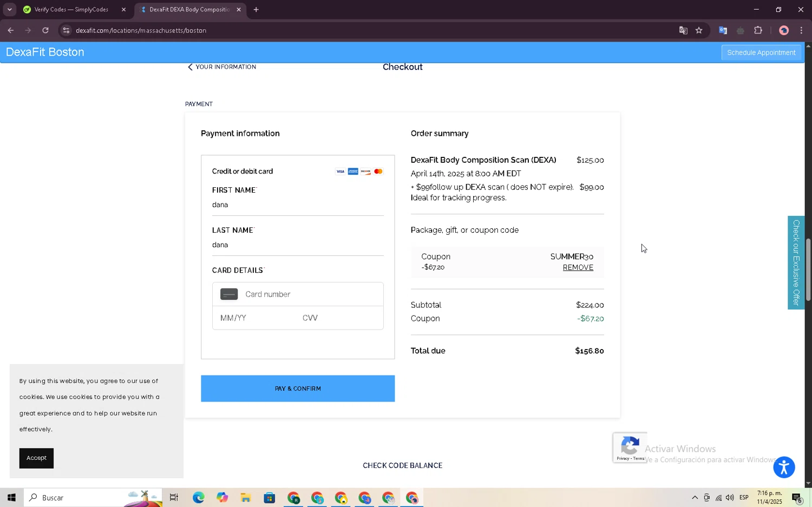
Task: Click the address bar URL
Action: (x=141, y=30)
